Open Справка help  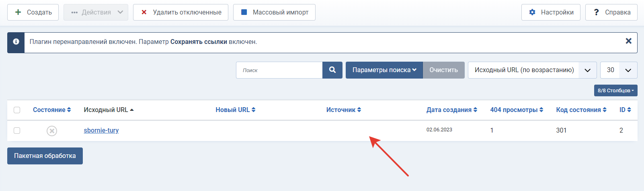[x=611, y=12]
